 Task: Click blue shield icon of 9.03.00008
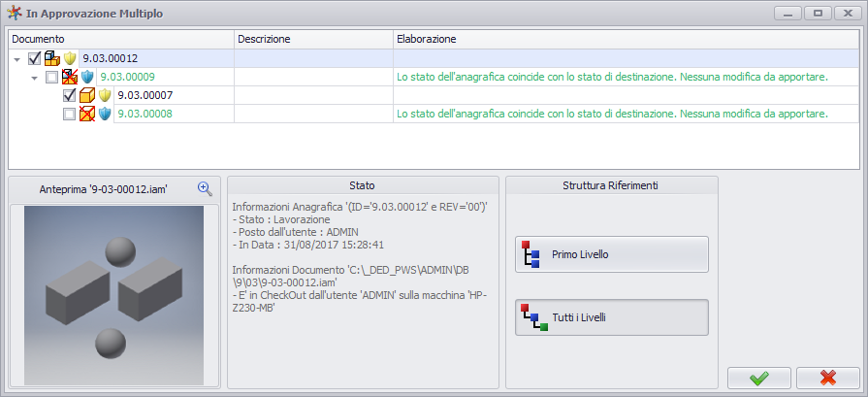pos(105,114)
